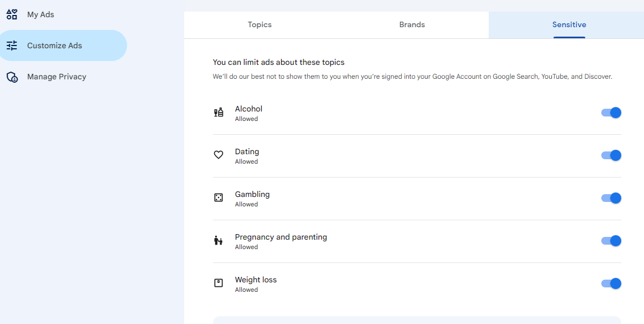Click the Customize Ads sliders icon

12,45
